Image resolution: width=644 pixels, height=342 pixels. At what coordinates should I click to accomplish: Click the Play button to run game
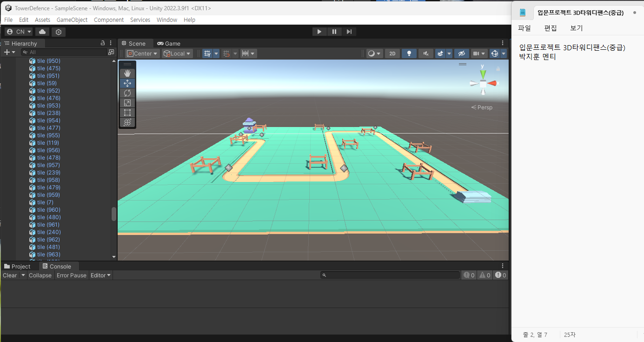(319, 32)
